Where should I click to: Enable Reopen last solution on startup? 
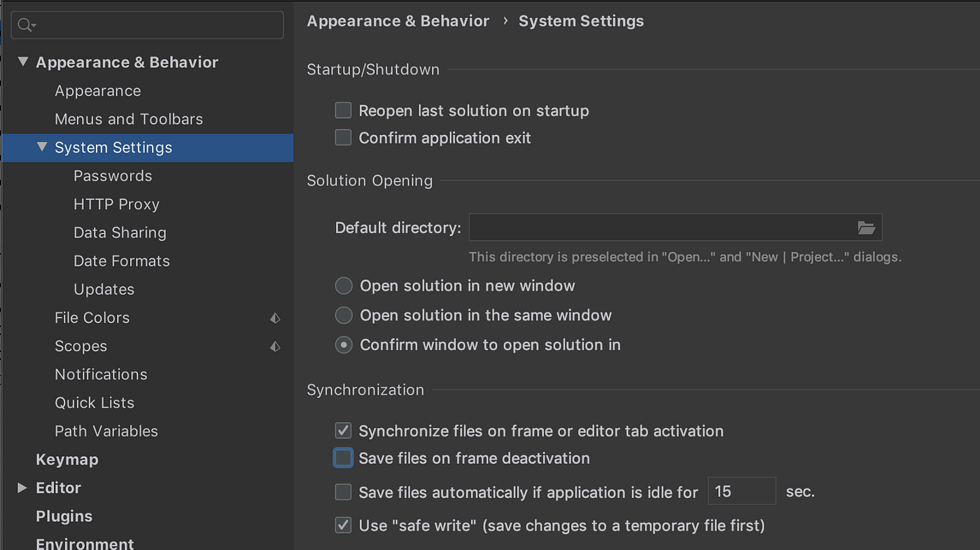click(x=343, y=111)
